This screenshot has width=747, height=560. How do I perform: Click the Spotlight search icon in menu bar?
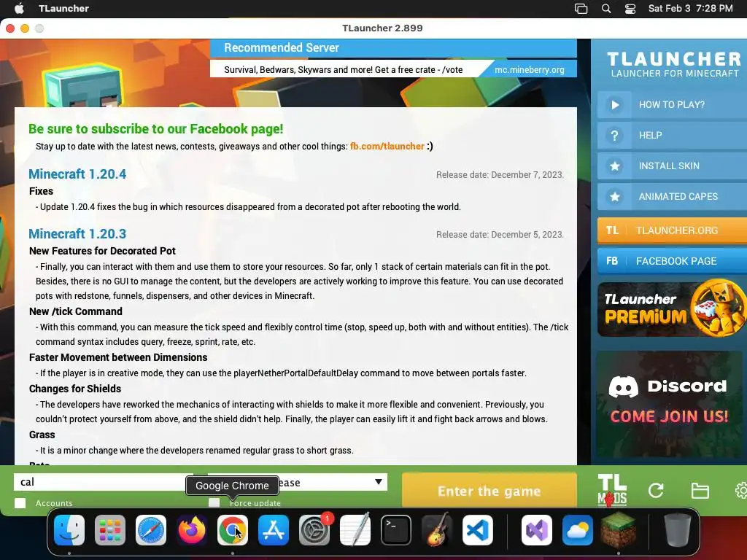(606, 9)
